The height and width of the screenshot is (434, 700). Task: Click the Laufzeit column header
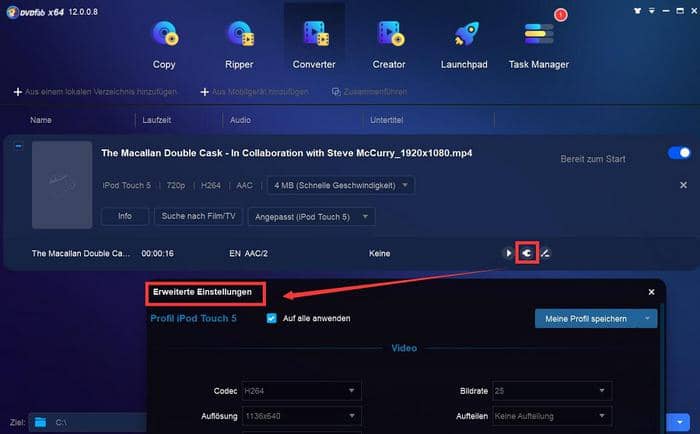157,120
